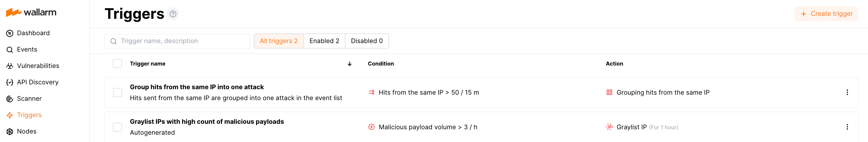Screen dimensions: 868x142
Task: Open options menu for Graylist IPs trigger
Action: point(847,127)
